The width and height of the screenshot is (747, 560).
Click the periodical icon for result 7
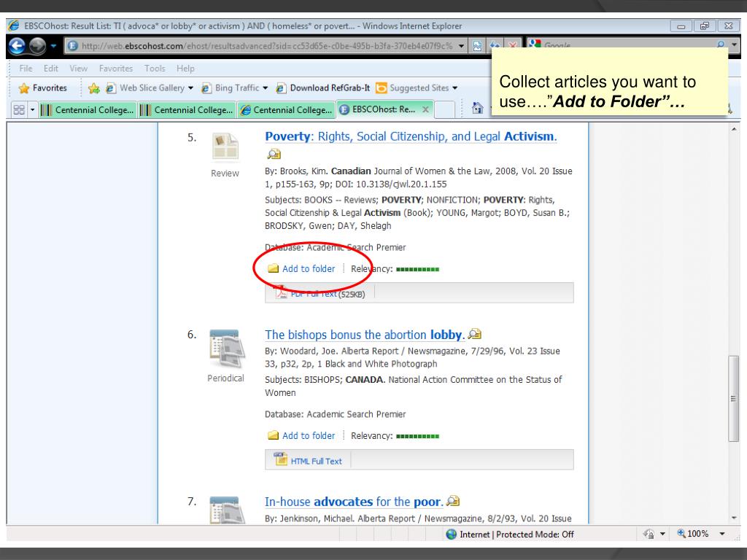(x=228, y=510)
